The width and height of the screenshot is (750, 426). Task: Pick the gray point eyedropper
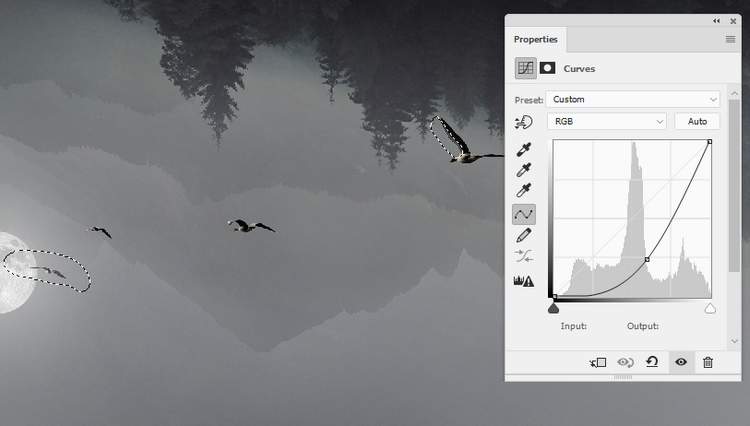pyautogui.click(x=523, y=171)
